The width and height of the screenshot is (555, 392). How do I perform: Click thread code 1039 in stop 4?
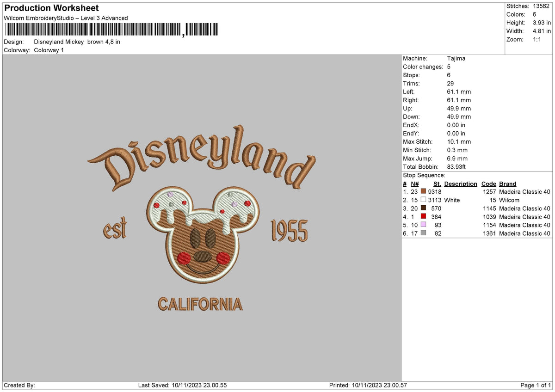(x=489, y=217)
